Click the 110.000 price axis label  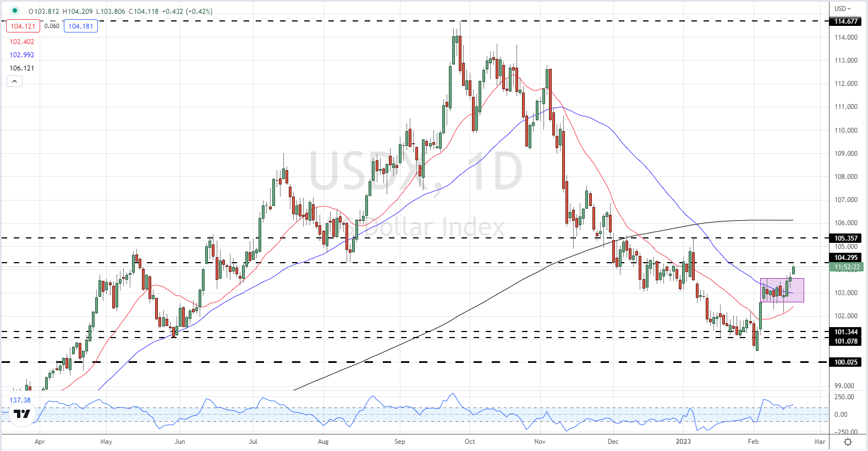(x=846, y=131)
